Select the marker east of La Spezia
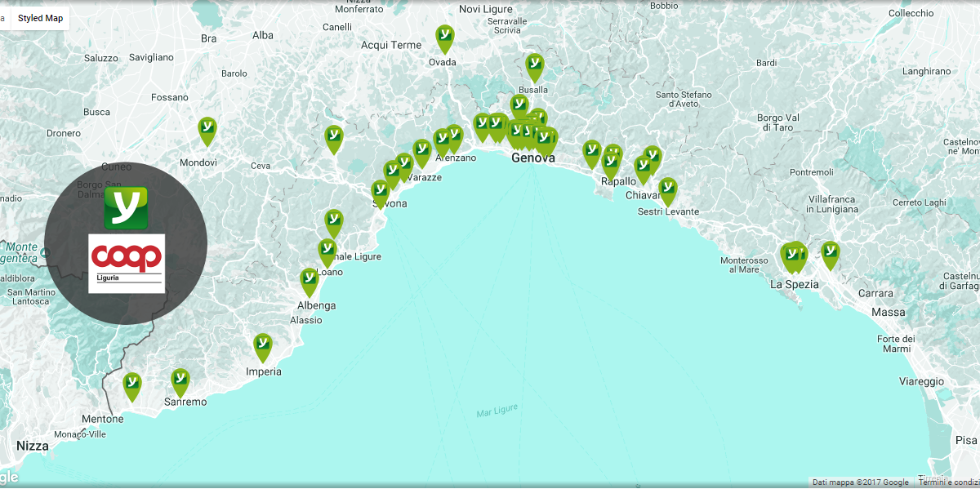The image size is (980, 489). [830, 254]
